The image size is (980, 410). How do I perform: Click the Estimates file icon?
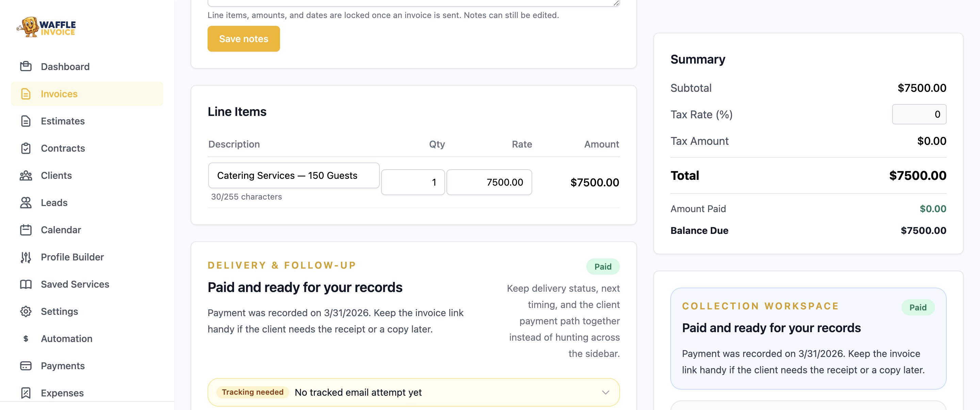[26, 121]
